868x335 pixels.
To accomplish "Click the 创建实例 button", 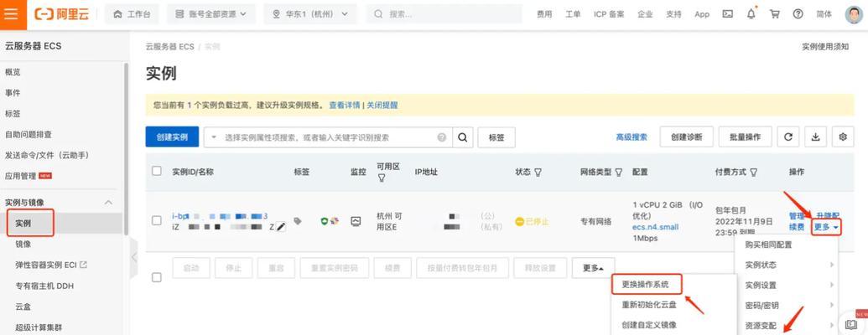I will (x=172, y=137).
